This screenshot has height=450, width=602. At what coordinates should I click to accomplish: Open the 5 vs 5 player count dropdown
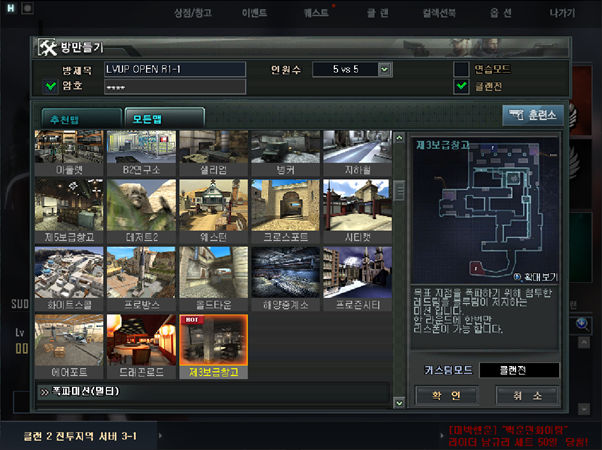[352, 69]
